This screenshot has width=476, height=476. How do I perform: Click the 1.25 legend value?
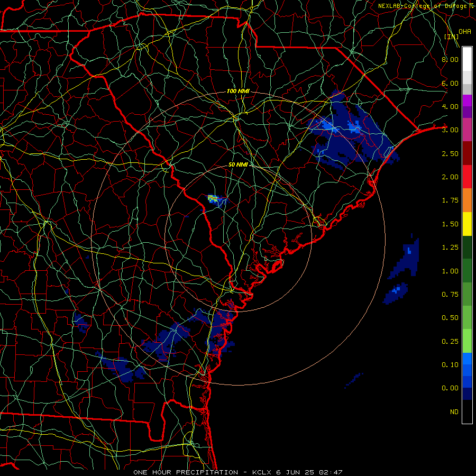[x=450, y=248]
